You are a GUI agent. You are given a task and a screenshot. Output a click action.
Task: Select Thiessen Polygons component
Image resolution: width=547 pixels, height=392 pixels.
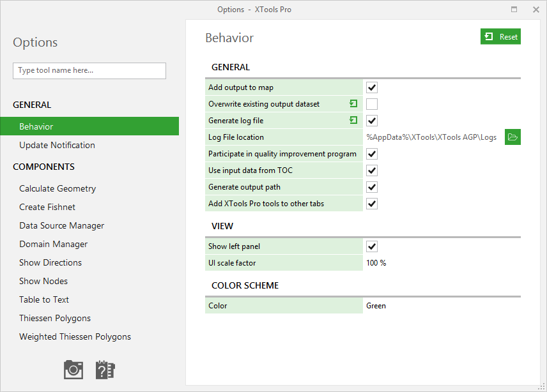click(x=55, y=318)
